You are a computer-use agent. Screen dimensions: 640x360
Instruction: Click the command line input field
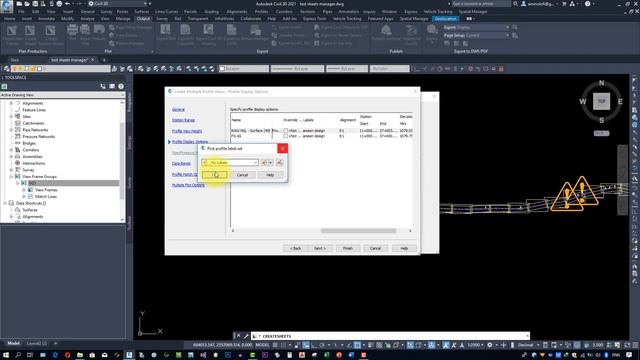click(x=390, y=336)
